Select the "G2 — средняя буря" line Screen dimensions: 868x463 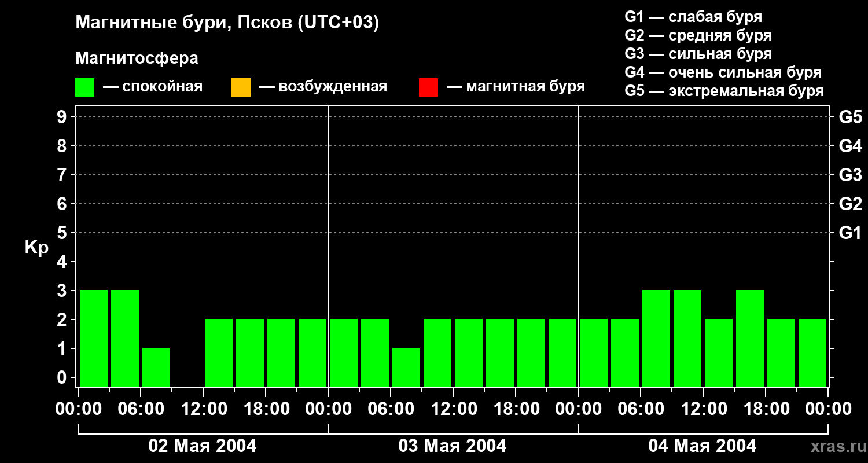pos(698,35)
